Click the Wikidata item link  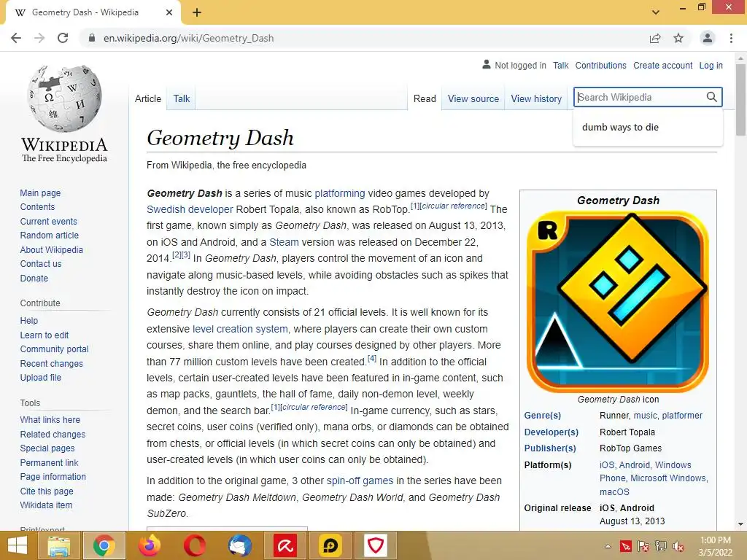(46, 505)
